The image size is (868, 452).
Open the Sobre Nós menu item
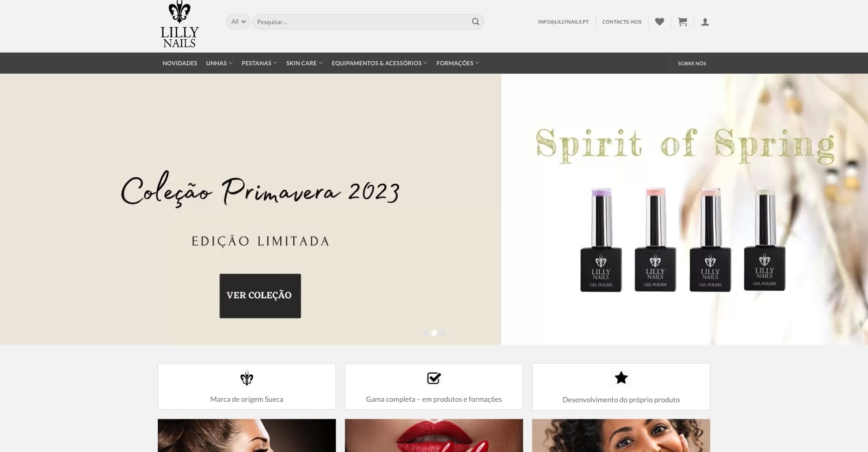(x=692, y=63)
